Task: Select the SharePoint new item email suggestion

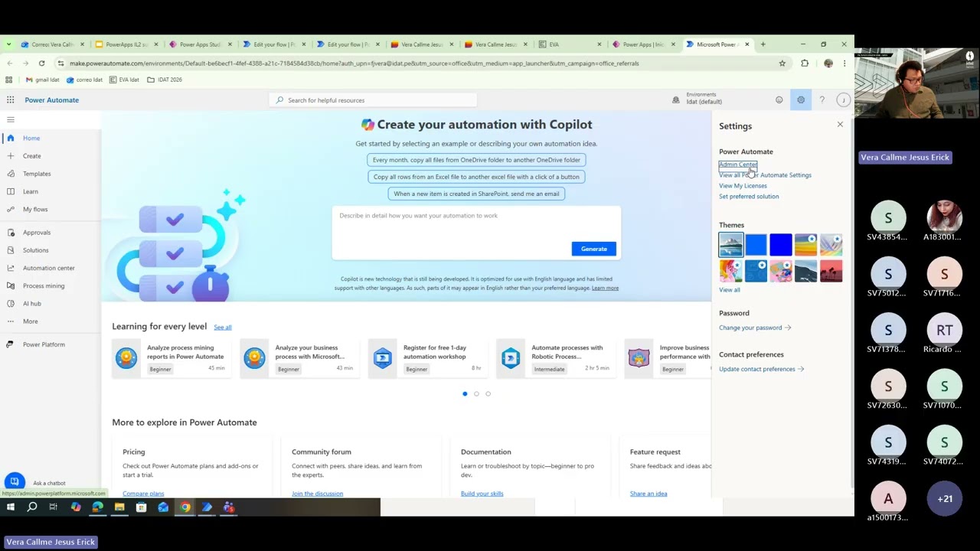Action: pyautogui.click(x=476, y=194)
